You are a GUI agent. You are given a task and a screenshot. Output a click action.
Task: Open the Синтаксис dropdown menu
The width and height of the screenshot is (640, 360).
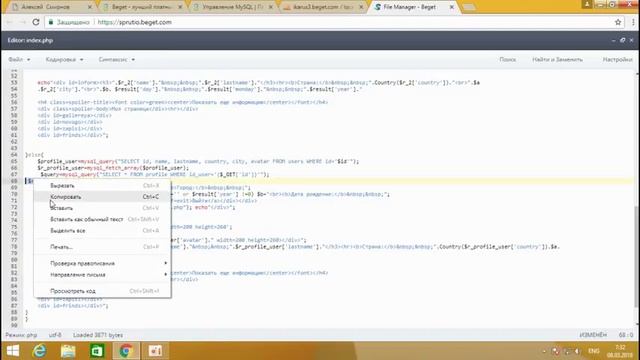pos(117,60)
